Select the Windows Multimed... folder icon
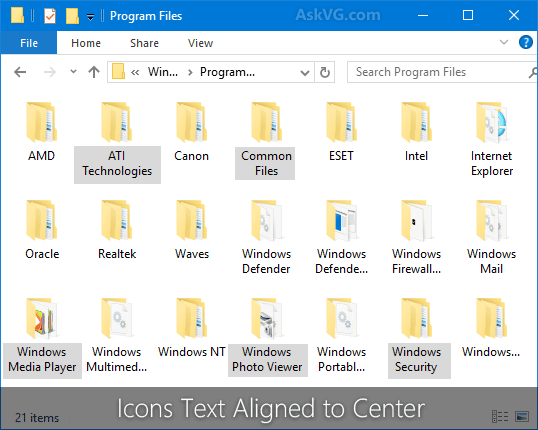538x430 pixels. tap(117, 318)
